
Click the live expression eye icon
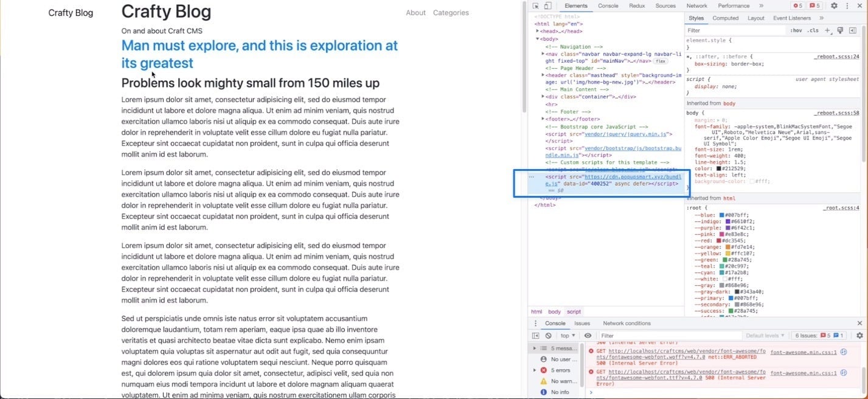(x=588, y=336)
